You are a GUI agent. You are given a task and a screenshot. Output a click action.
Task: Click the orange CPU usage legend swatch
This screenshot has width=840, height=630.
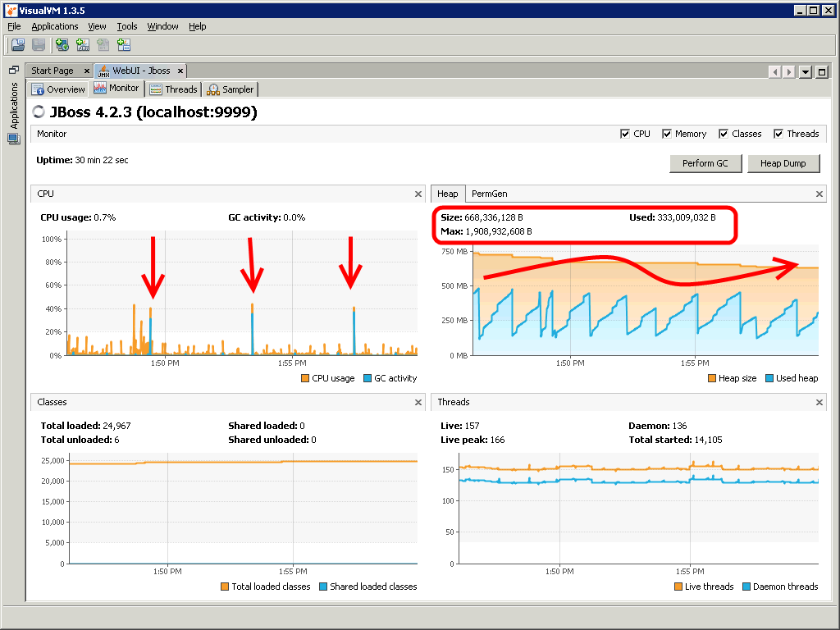(x=305, y=378)
